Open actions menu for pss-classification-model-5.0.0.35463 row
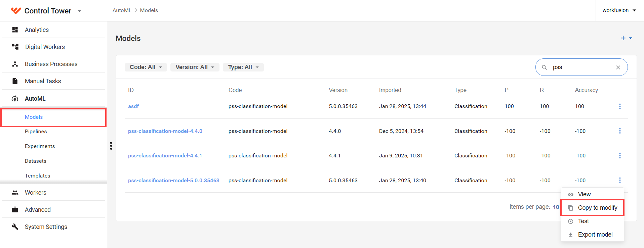The image size is (644, 248). click(620, 180)
